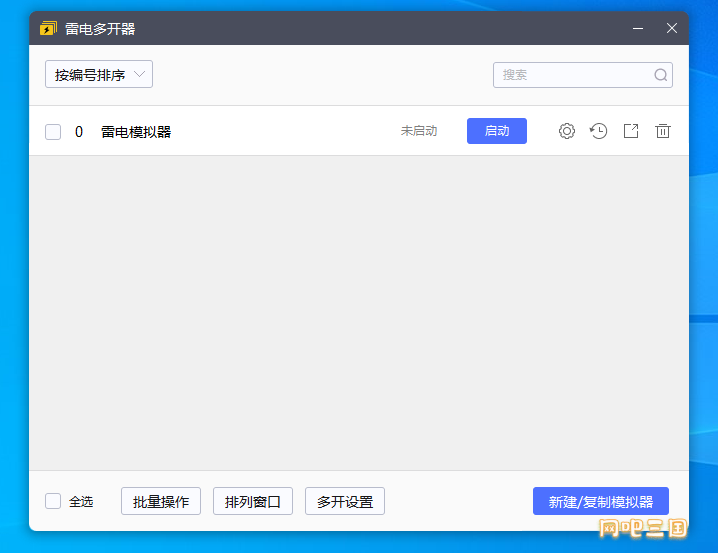Screen dimensions: 718x553
Task: Click the 排列窗口 arrange windows button
Action: [253, 501]
